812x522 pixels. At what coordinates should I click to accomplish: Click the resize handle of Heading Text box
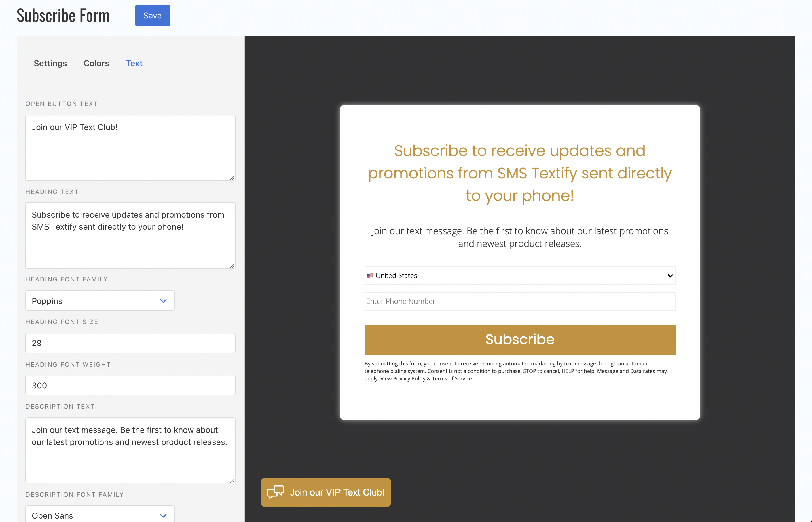coord(232,266)
